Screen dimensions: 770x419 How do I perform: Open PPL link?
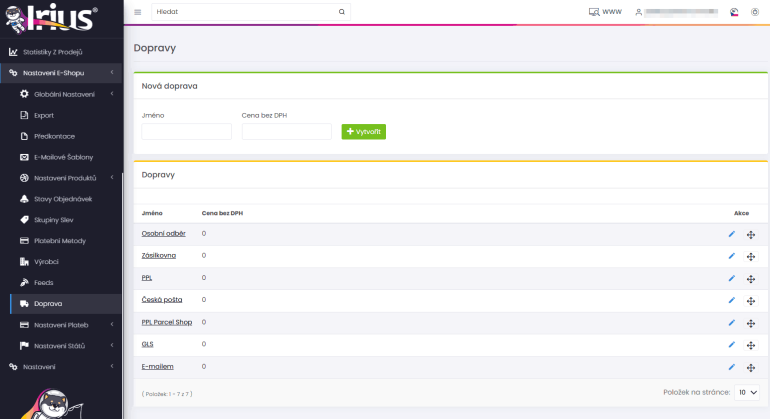147,278
